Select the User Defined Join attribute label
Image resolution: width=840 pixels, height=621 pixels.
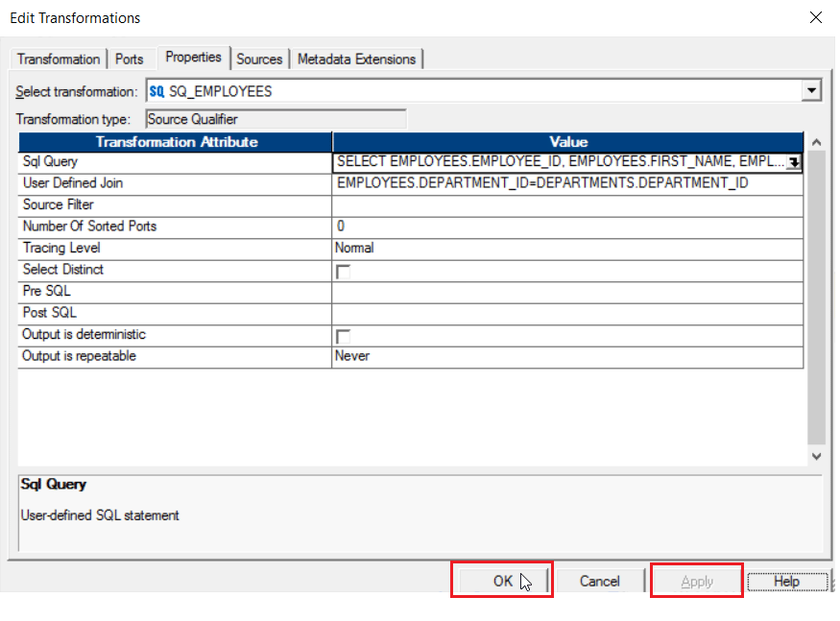pyautogui.click(x=73, y=183)
